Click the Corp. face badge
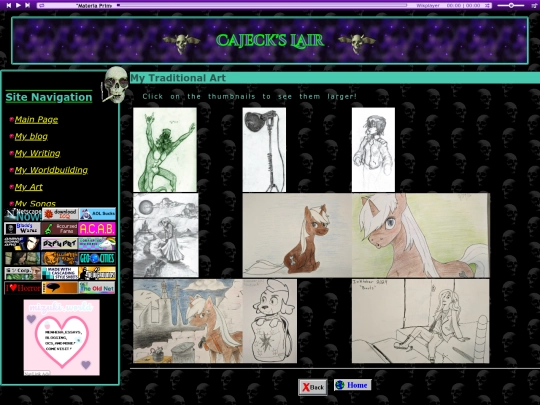The width and height of the screenshot is (540, 405). [x=22, y=273]
